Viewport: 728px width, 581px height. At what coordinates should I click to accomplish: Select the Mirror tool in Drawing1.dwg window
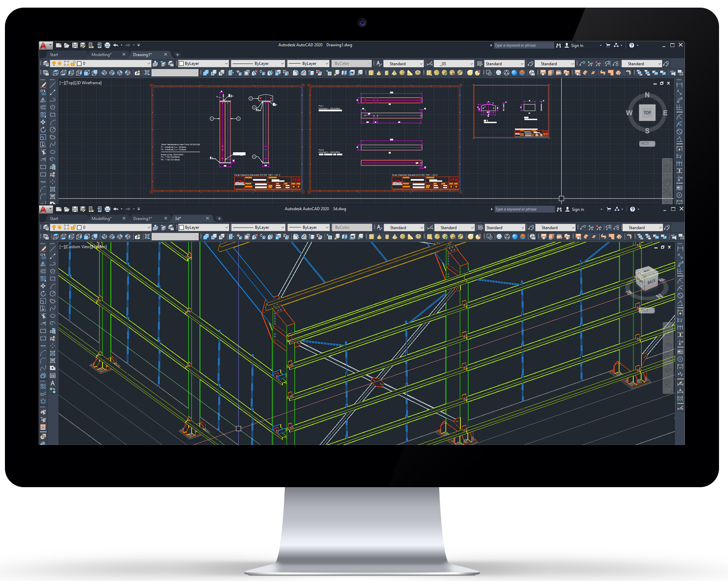click(43, 100)
